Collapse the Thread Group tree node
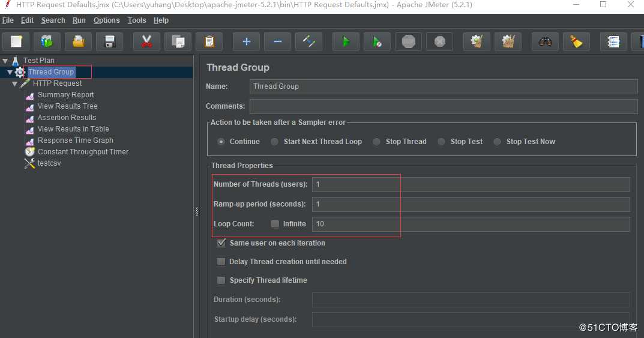 pyautogui.click(x=10, y=72)
